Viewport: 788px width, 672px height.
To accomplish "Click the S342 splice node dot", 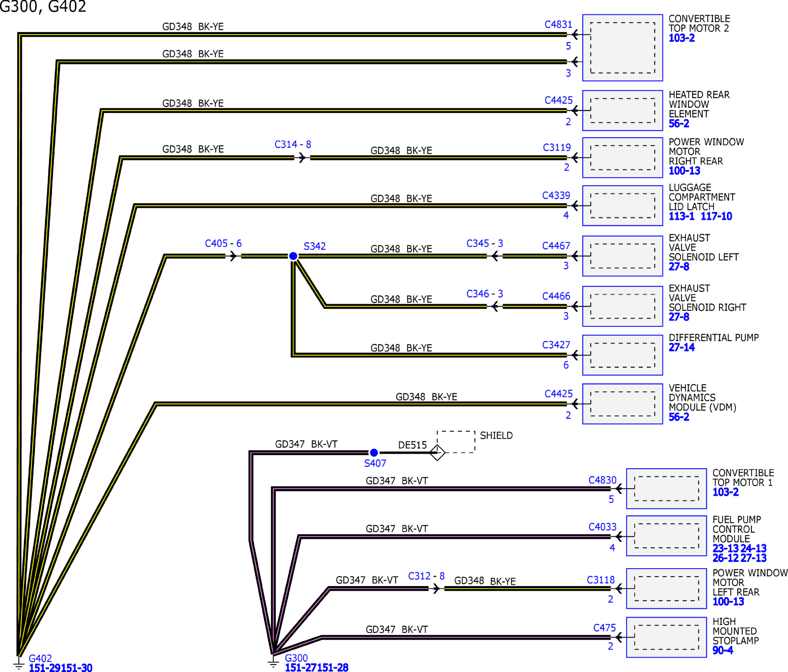I will point(293,256).
